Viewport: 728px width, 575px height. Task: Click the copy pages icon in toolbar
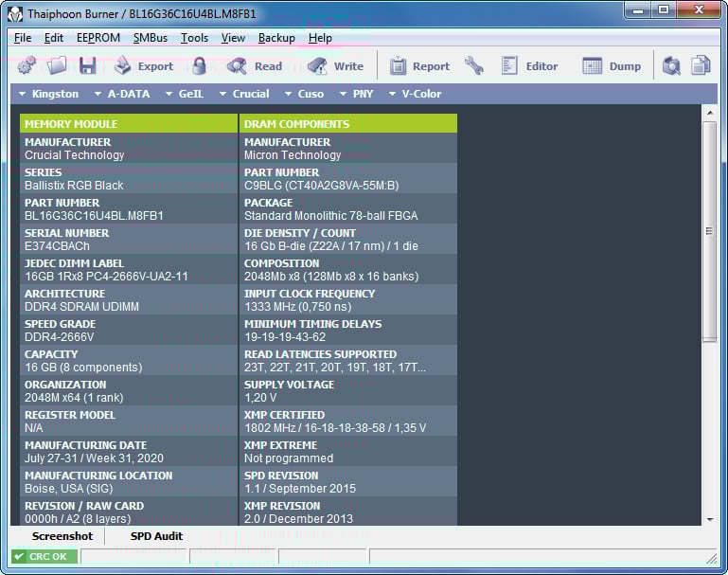click(x=701, y=66)
